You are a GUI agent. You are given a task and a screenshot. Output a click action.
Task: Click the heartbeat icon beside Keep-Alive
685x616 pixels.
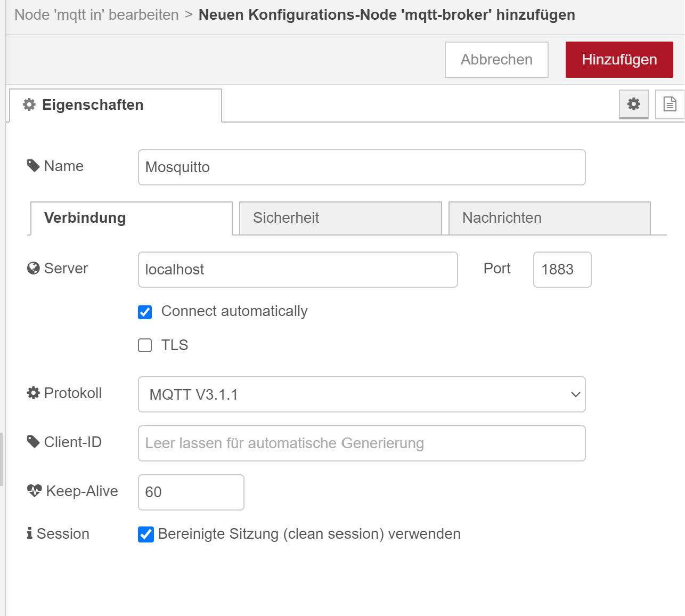34,491
